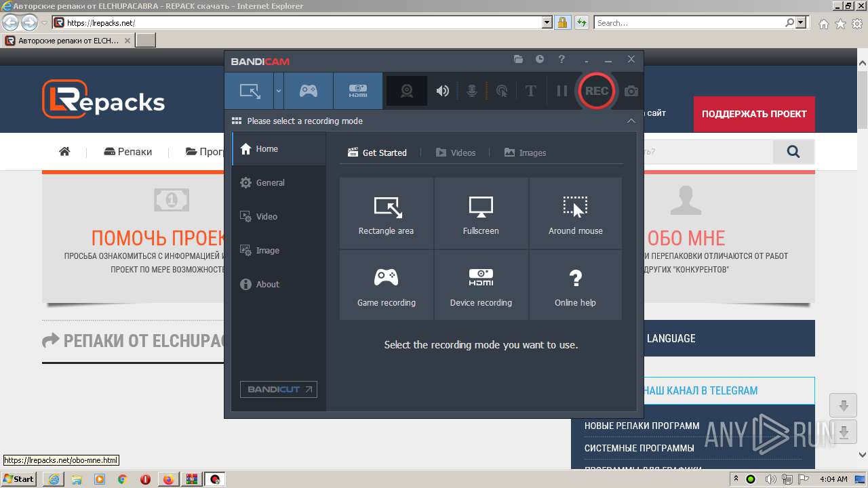Toggle the webcam overlay in Bandicam toolbar
This screenshot has width=868, height=488.
click(407, 91)
